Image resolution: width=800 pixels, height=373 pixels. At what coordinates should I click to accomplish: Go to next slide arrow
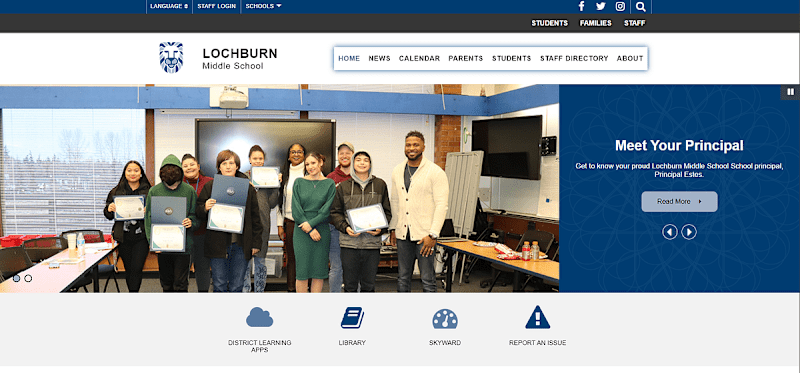tap(689, 232)
